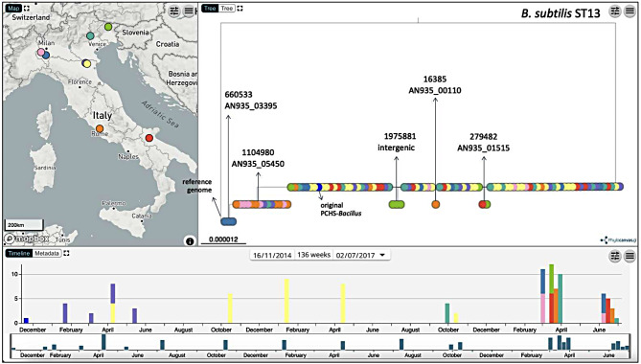This screenshot has width=641, height=364.
Task: Select the tallest green-red stacked bar
Action: (552, 294)
